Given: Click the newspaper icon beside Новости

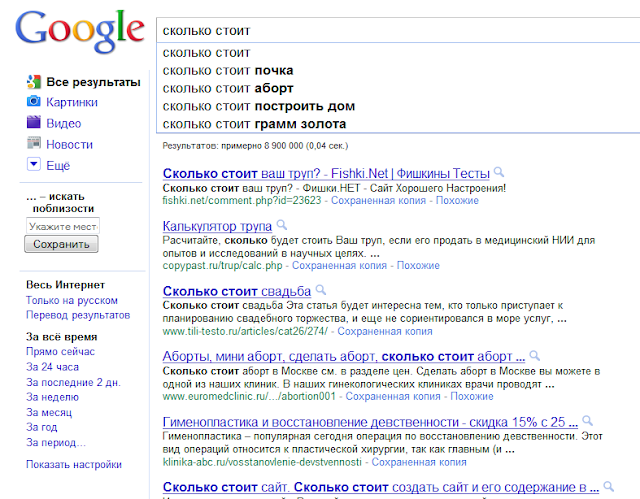Looking at the screenshot, I should tap(33, 143).
